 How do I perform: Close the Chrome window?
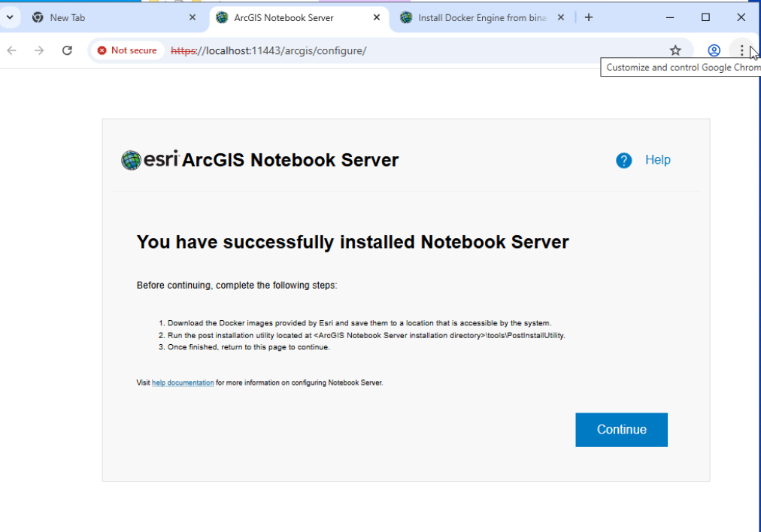coord(741,17)
